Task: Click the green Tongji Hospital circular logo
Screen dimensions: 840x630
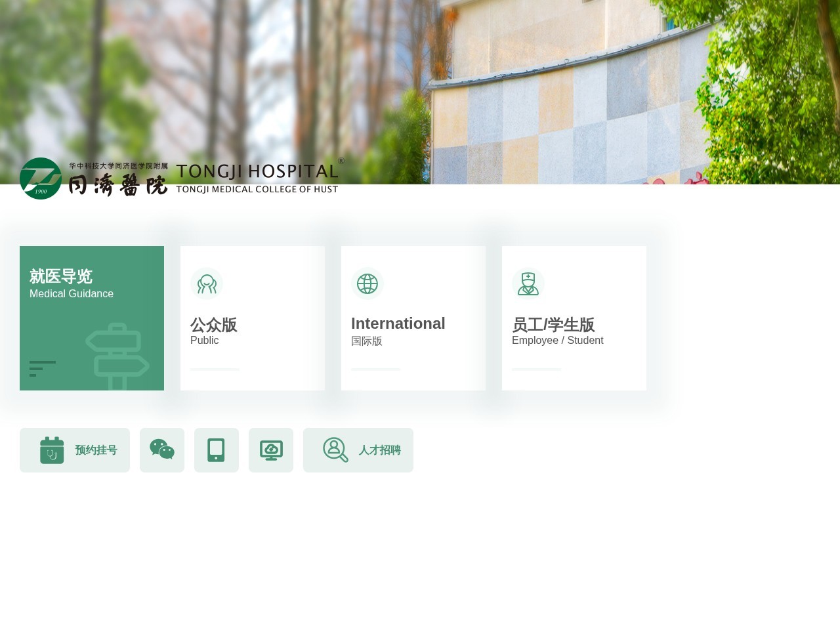Action: coord(41,178)
